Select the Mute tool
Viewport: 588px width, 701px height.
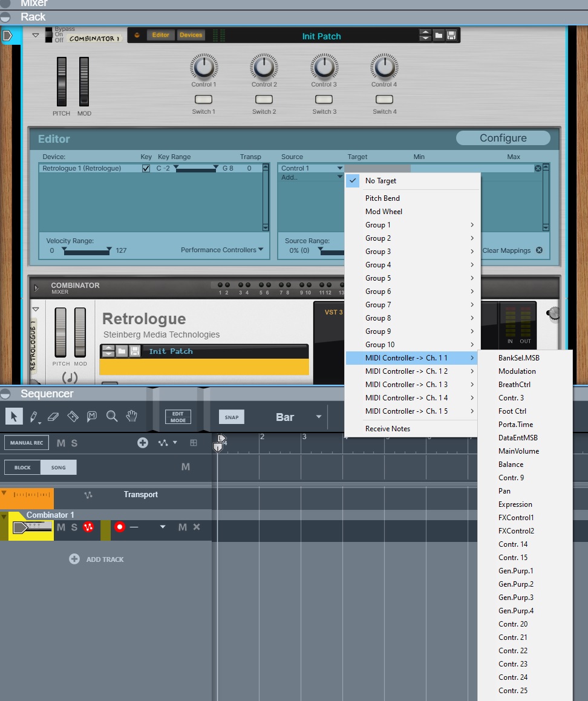point(92,417)
